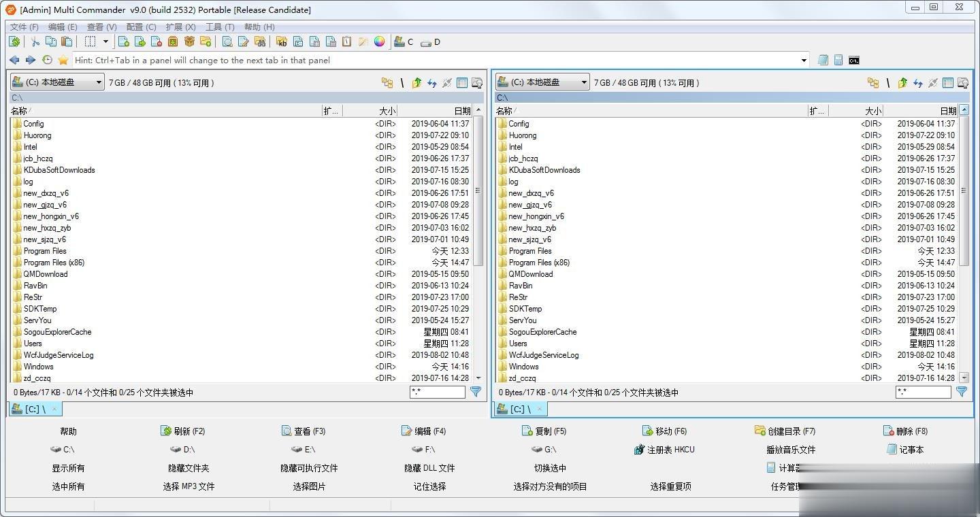Close the right panel [C:] \ tab
Viewport: 980px width, 517px height.
point(540,409)
